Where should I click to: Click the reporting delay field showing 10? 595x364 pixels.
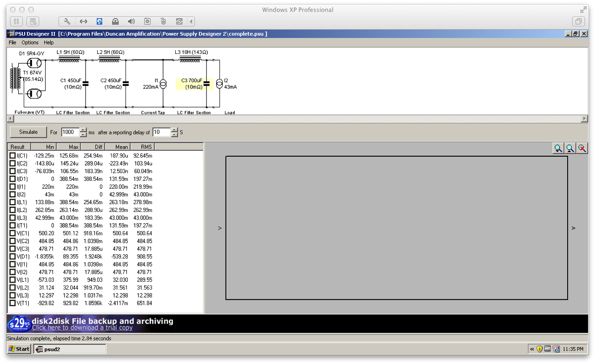[161, 132]
